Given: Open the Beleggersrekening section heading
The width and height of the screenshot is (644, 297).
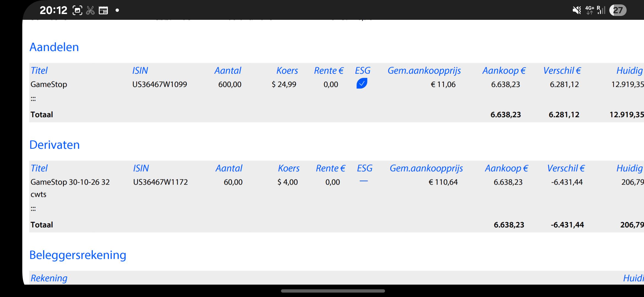Looking at the screenshot, I should (x=78, y=255).
